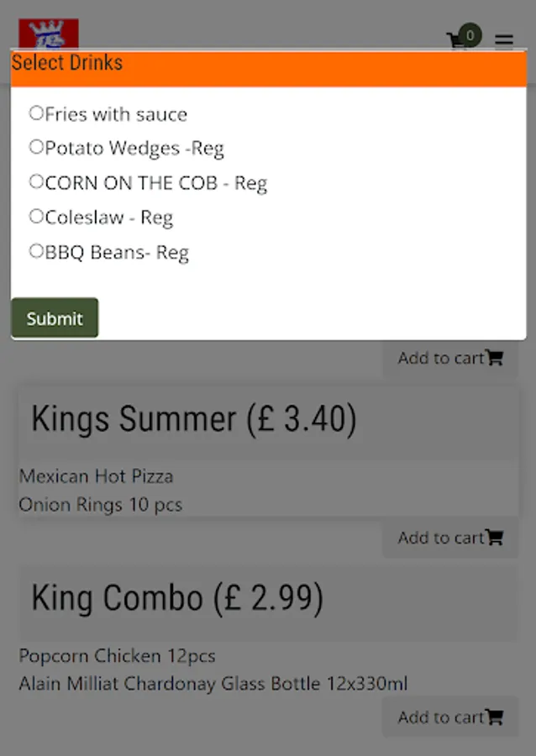Choose BBQ Beans- Reg radio button

(x=36, y=250)
